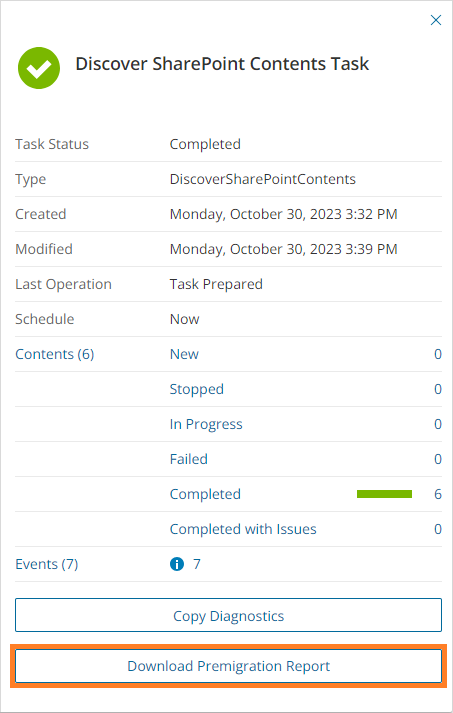Click the Completed count of 6
Image resolution: width=453 pixels, height=713 pixels.
click(x=438, y=494)
